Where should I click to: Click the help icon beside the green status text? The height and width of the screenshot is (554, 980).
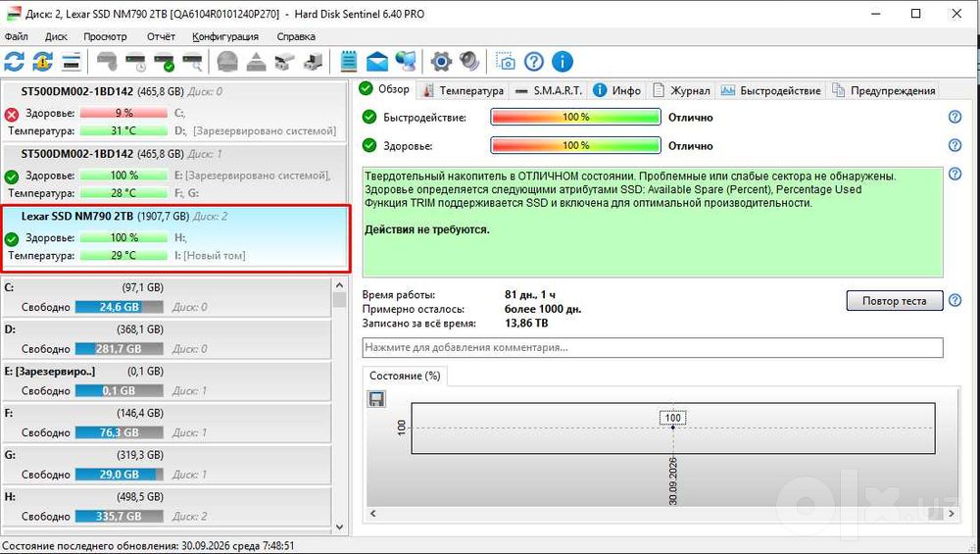point(955,174)
